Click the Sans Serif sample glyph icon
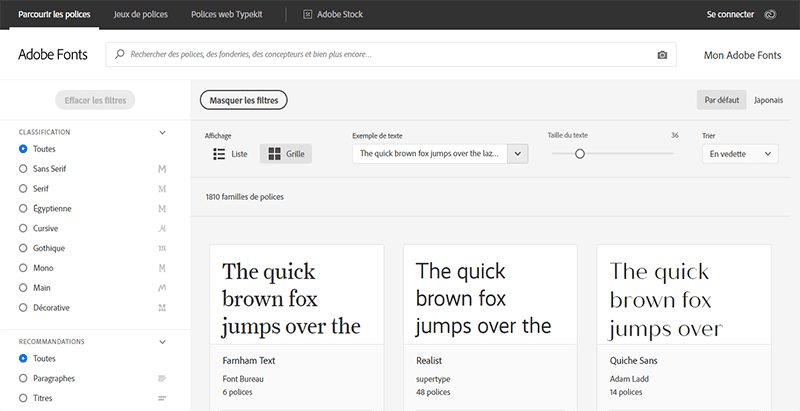The image size is (800, 411). click(x=162, y=169)
